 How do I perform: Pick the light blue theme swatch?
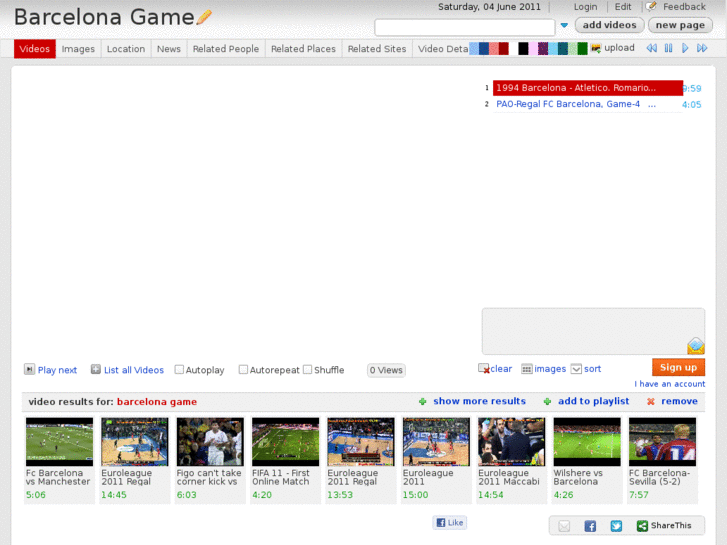(474, 49)
